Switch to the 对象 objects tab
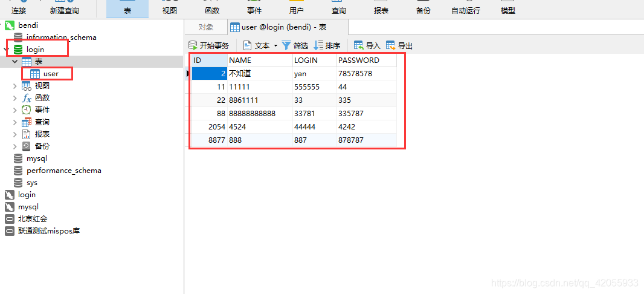This screenshot has width=644, height=294. [206, 27]
